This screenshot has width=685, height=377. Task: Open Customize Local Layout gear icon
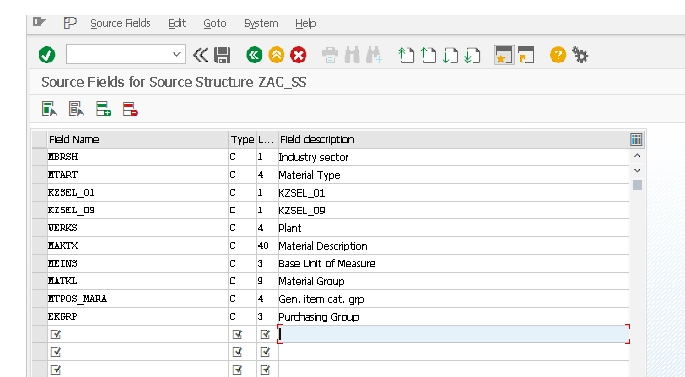[x=580, y=55]
